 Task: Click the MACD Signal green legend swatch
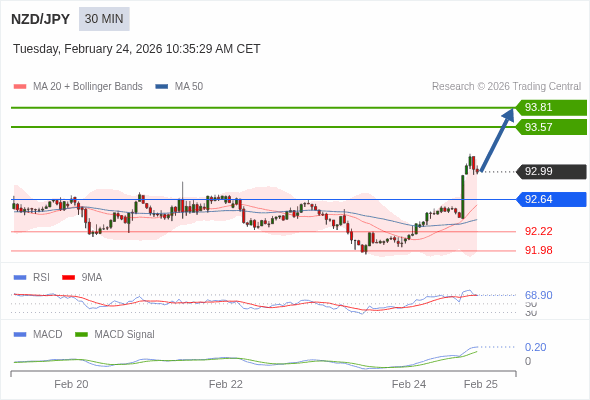[x=81, y=335]
